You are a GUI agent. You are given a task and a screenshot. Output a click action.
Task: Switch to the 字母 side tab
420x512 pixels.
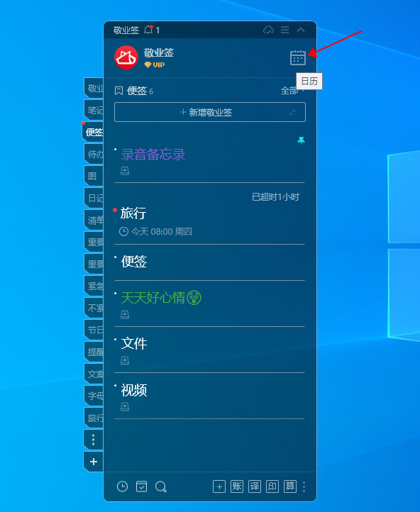[x=94, y=396]
